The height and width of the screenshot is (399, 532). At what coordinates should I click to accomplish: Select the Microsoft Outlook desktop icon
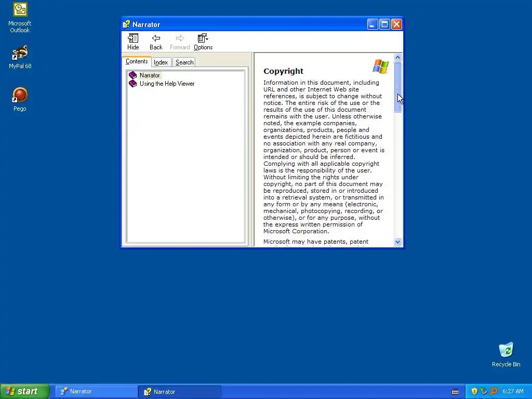20,17
